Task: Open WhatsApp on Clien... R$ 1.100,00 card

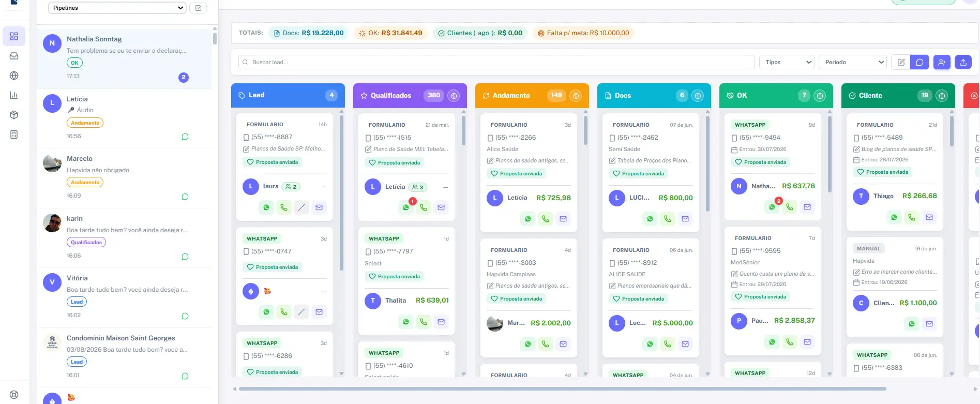Action: point(912,324)
